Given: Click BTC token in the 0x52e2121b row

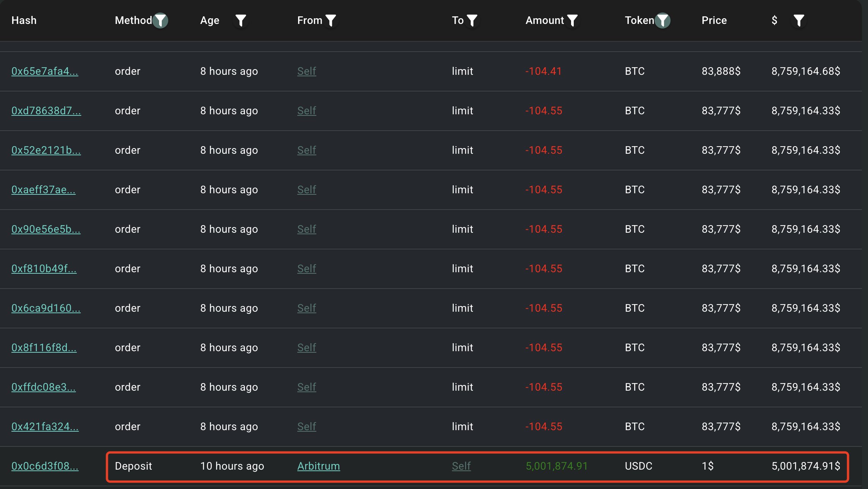Looking at the screenshot, I should [x=635, y=150].
